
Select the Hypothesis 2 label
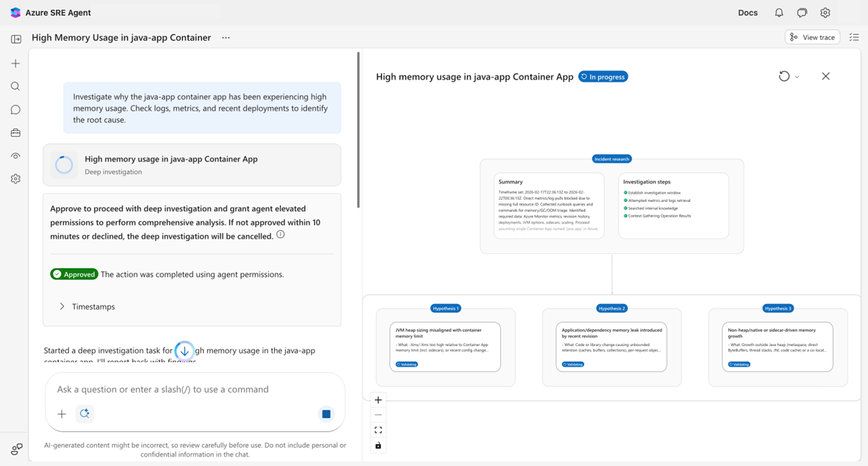(612, 308)
